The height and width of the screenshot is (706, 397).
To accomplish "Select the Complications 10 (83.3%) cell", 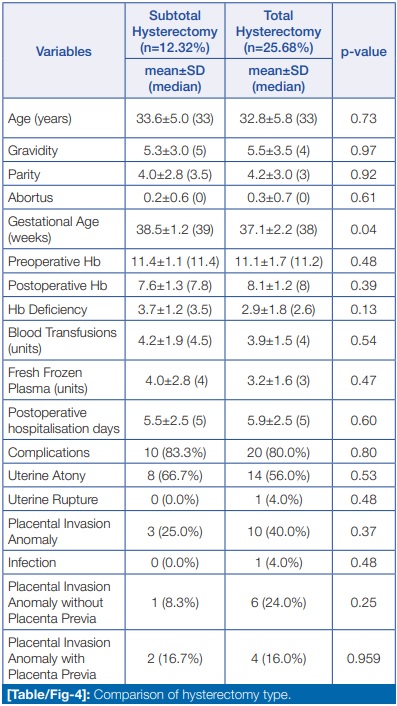I will point(175,453).
